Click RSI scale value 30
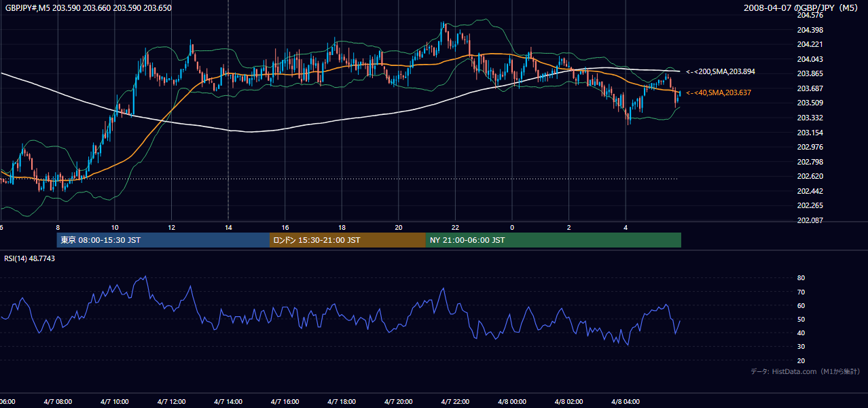 tap(801, 347)
